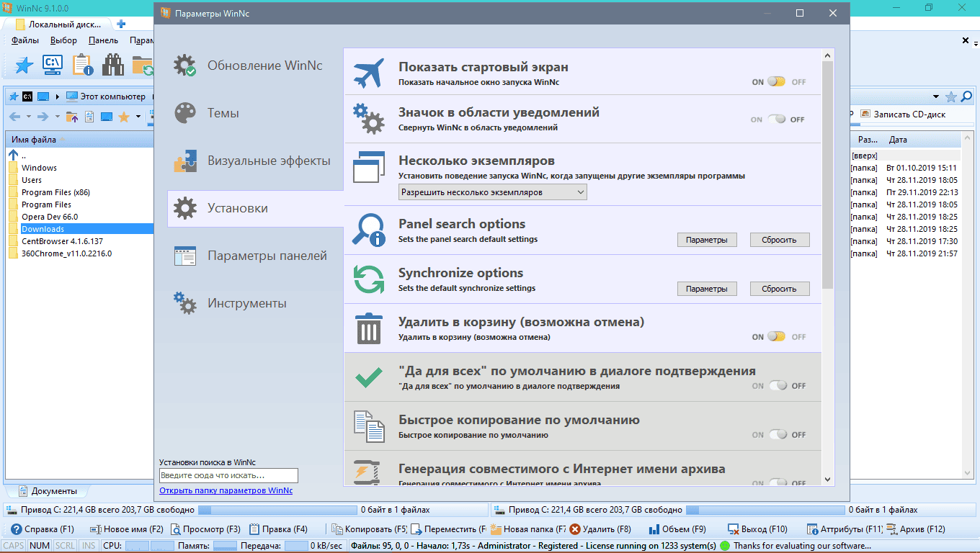Viewport: 980px width, 553px height.
Task: Click the double gears notification icon
Action: coord(369,119)
